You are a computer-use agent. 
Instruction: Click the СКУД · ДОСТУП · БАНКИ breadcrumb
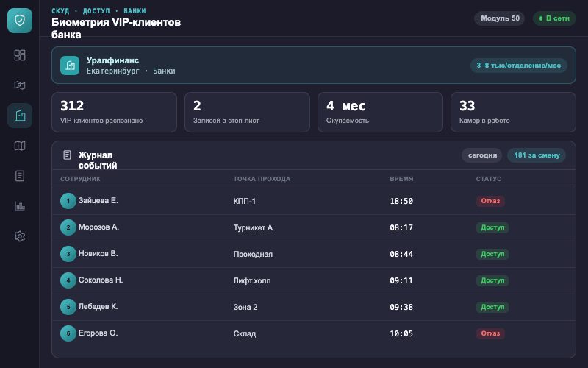[x=99, y=11]
